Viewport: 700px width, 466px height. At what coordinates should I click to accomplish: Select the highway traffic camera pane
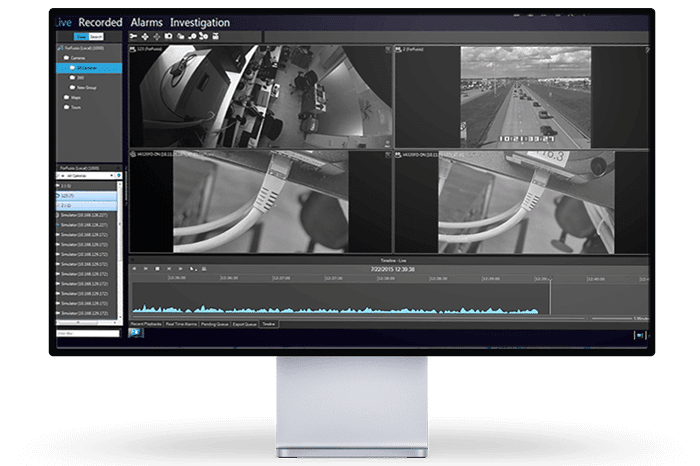pyautogui.click(x=521, y=96)
